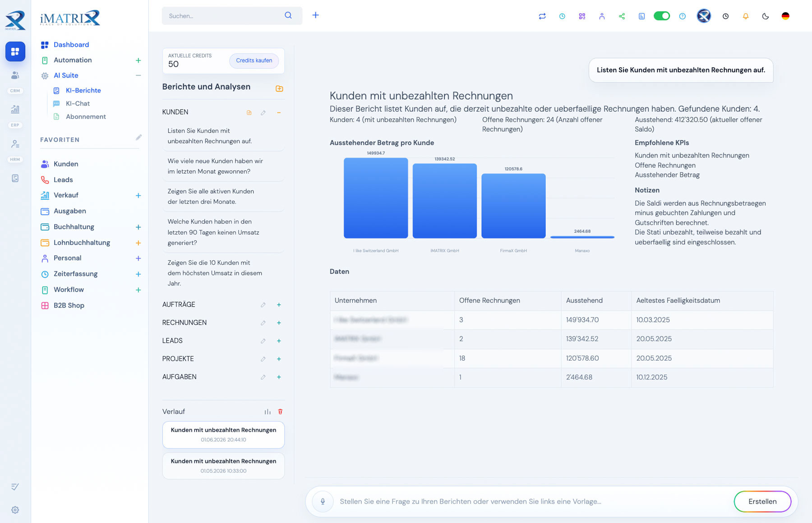Open KI-Chat submenu item

pyautogui.click(x=78, y=103)
